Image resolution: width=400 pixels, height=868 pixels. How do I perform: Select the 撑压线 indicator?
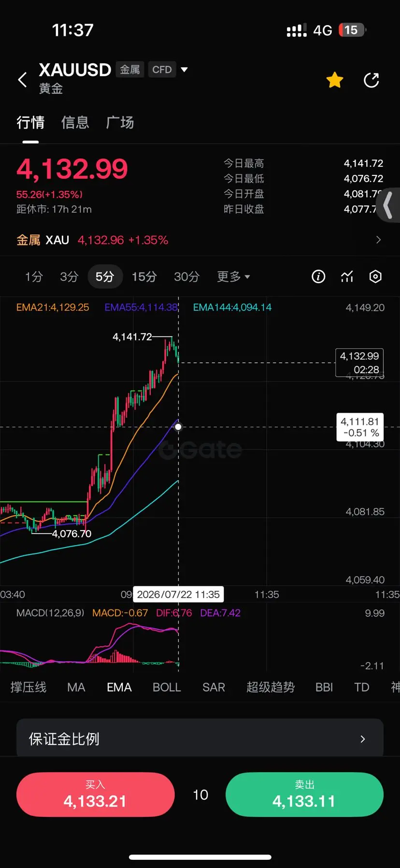click(x=29, y=687)
